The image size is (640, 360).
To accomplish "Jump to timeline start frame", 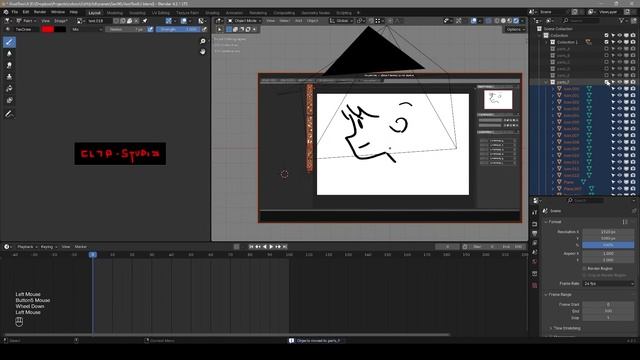I will tap(251, 247).
